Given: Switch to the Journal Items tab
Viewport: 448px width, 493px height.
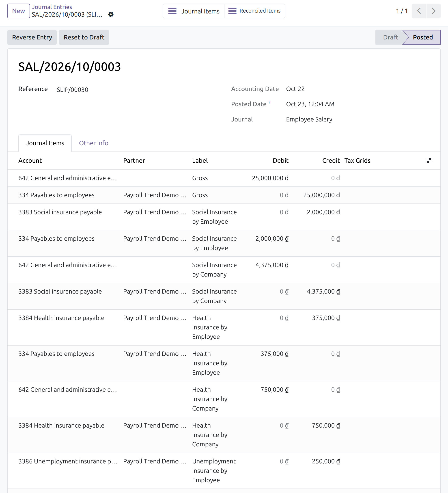Looking at the screenshot, I should (45, 143).
